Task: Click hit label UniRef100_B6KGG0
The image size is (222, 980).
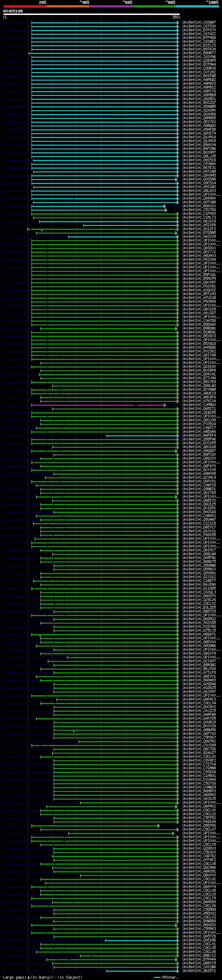Action: pos(199,925)
